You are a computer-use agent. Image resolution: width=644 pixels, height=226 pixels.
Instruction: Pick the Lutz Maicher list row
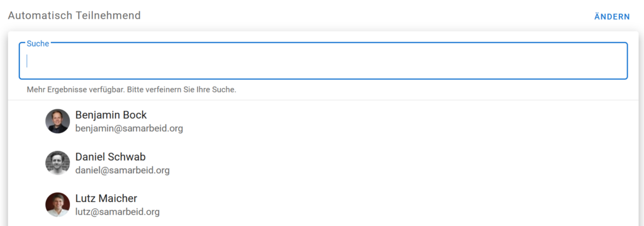(x=323, y=205)
